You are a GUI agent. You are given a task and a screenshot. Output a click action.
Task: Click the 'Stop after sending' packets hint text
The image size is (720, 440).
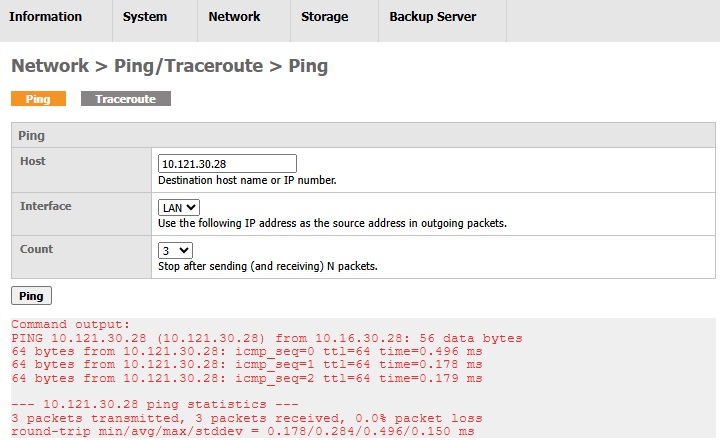click(x=268, y=267)
